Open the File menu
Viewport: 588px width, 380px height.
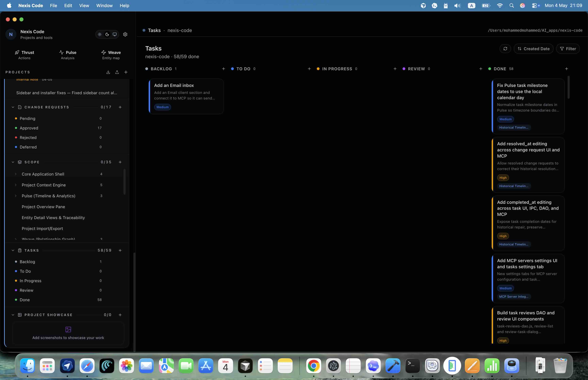click(54, 5)
